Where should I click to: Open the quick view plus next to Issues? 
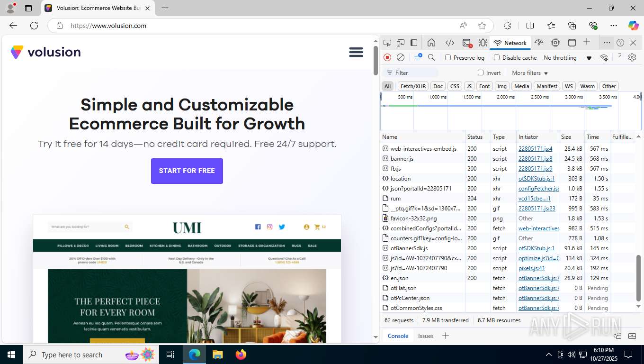coord(445,336)
